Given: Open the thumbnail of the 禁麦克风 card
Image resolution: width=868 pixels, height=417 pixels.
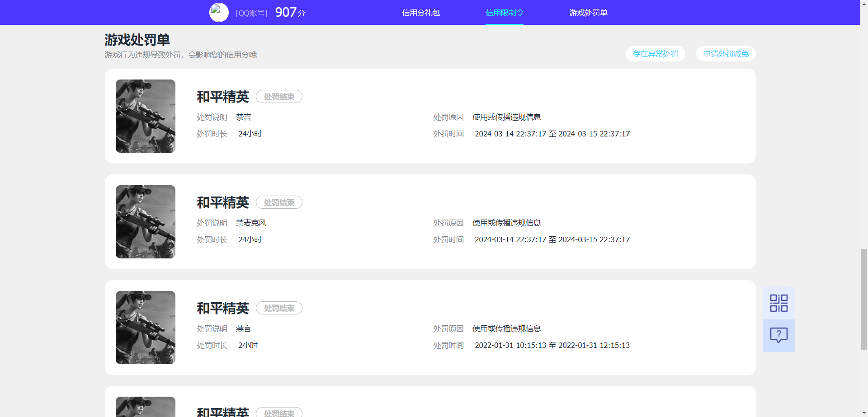Looking at the screenshot, I should click(146, 222).
